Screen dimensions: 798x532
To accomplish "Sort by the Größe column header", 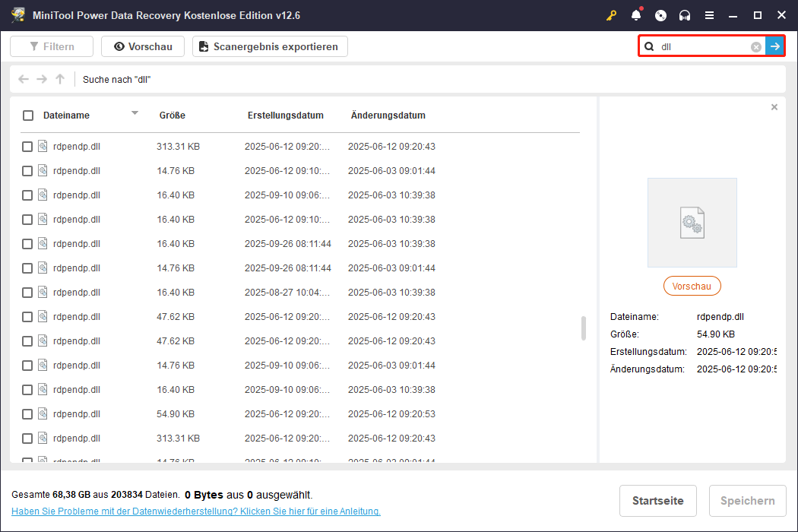I will tap(173, 116).
